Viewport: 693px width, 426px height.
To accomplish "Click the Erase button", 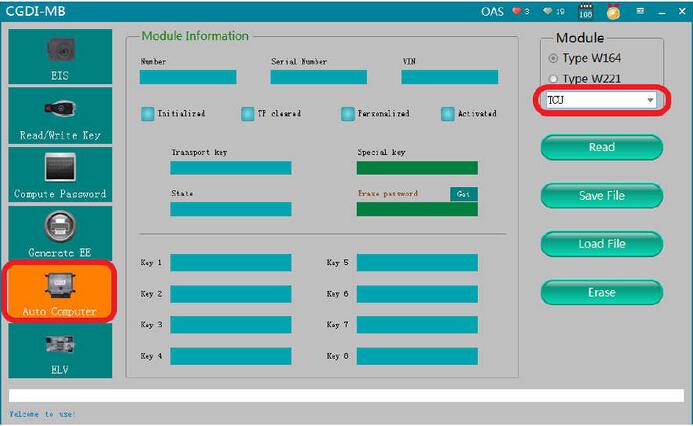I will point(602,293).
